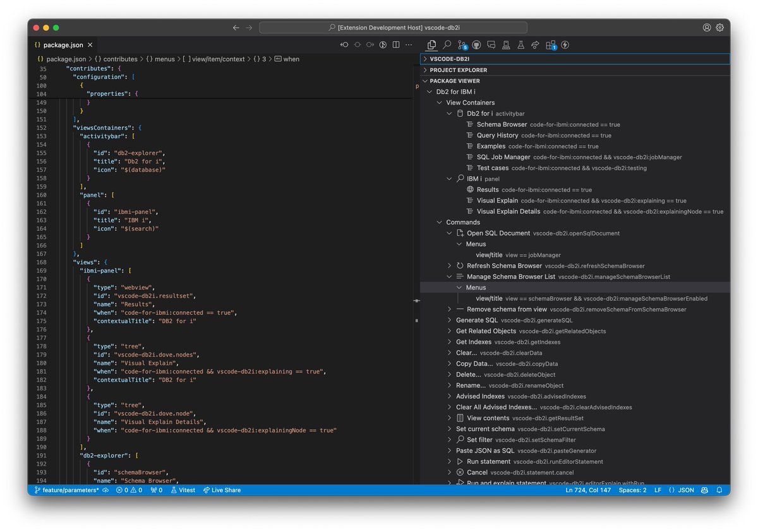Collapse the View Containers node

click(x=440, y=102)
